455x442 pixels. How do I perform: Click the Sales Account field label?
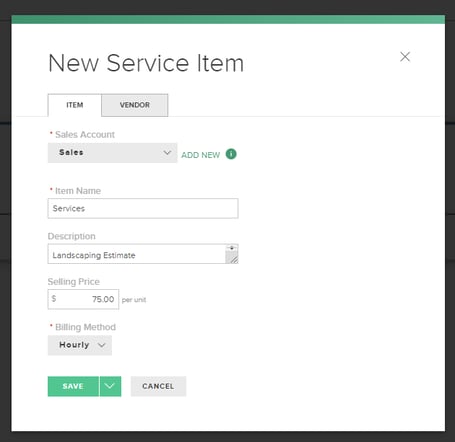(x=85, y=134)
